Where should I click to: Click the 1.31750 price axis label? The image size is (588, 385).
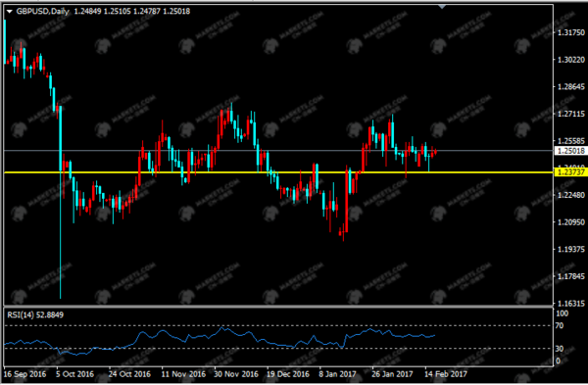click(x=571, y=32)
